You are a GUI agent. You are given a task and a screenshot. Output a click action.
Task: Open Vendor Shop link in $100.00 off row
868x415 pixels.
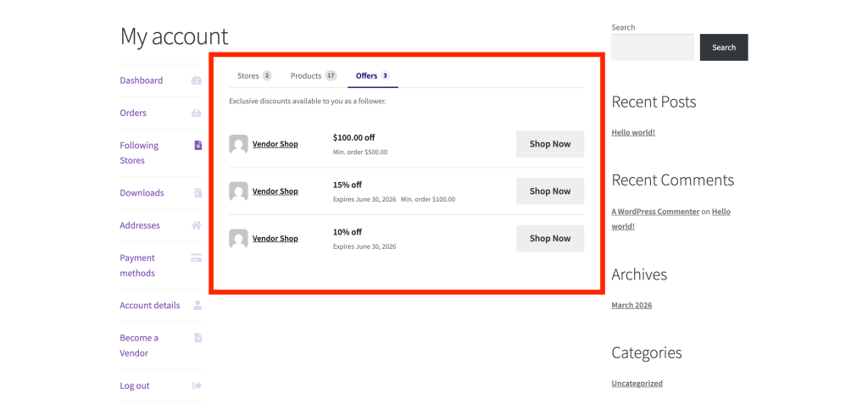click(275, 144)
